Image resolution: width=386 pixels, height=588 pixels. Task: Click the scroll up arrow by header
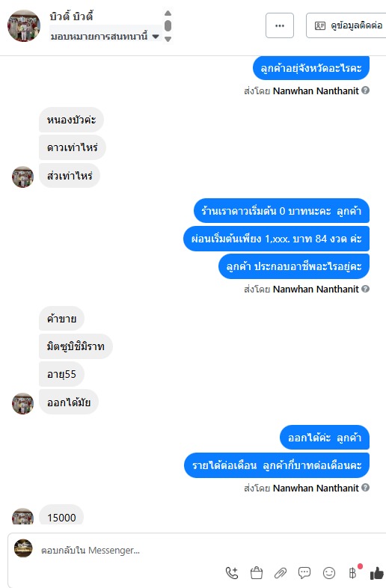pyautogui.click(x=168, y=13)
